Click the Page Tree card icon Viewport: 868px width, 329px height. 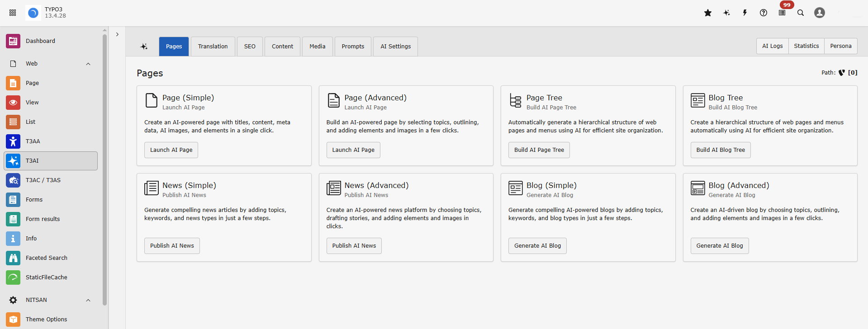coord(516,100)
